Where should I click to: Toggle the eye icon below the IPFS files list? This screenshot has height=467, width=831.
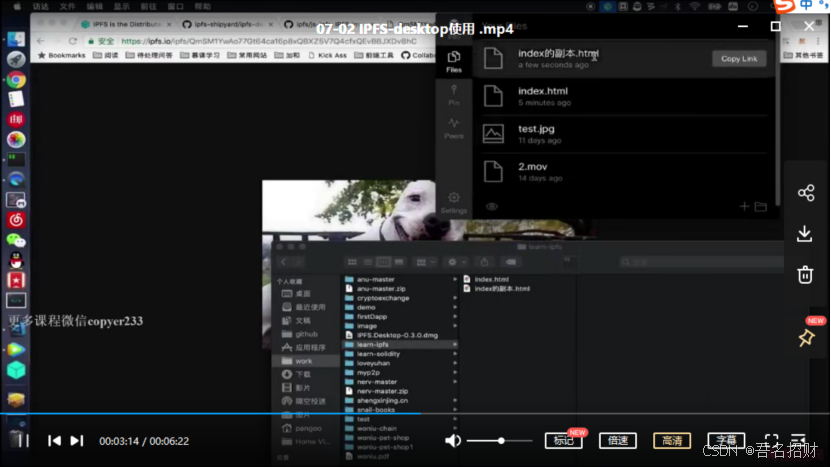492,206
